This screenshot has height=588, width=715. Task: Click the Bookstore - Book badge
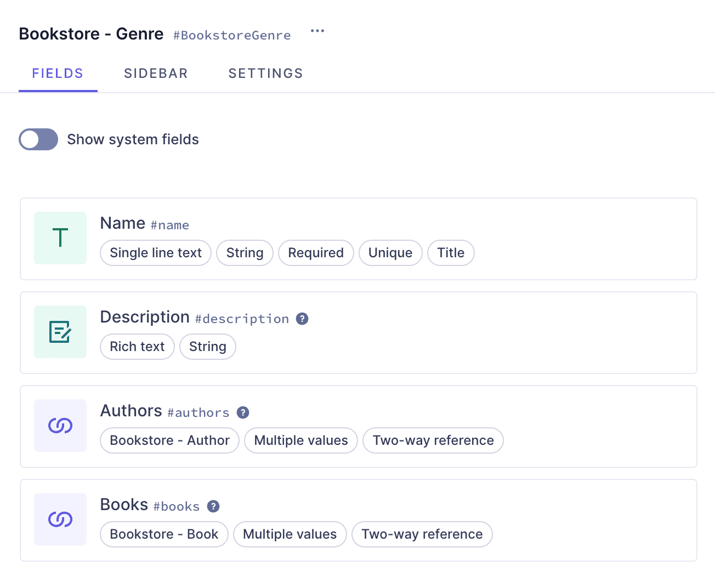[x=164, y=534]
